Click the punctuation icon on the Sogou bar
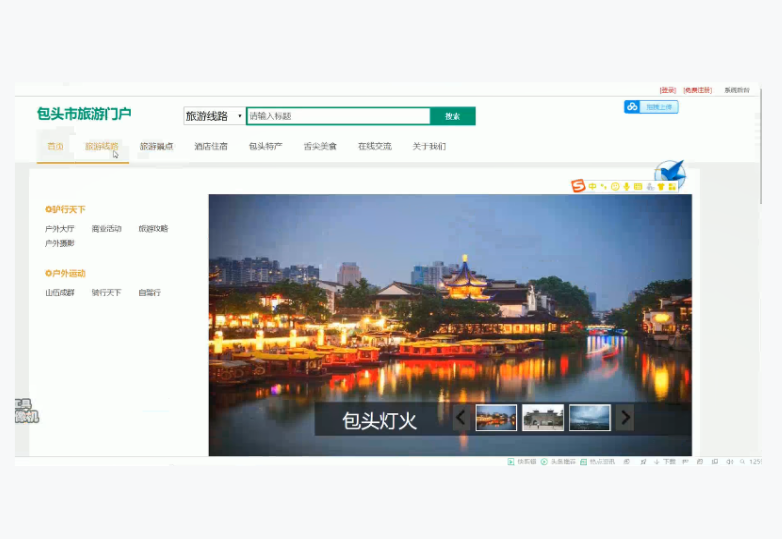Image resolution: width=782 pixels, height=539 pixels. (x=603, y=186)
